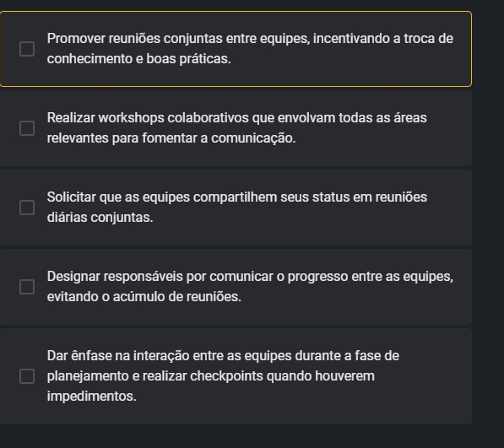
Task: Click the 'relevantes para fomentar a comunicação' line
Action: coord(171,138)
